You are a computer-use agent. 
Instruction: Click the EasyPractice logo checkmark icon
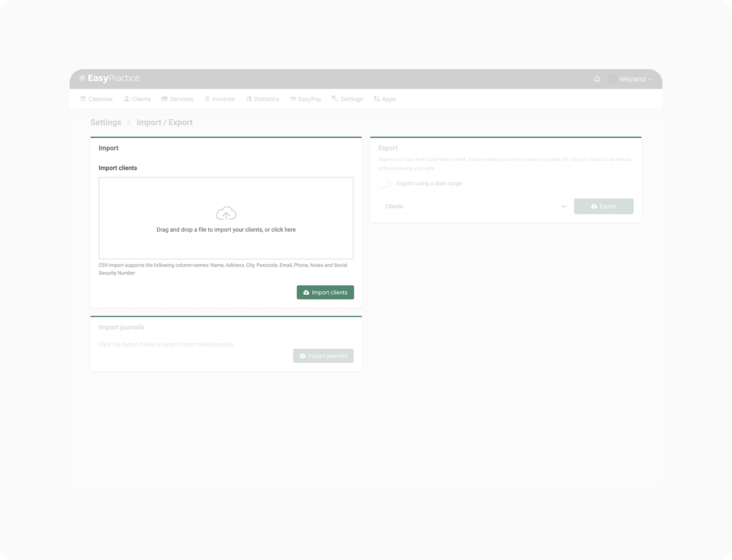point(82,78)
